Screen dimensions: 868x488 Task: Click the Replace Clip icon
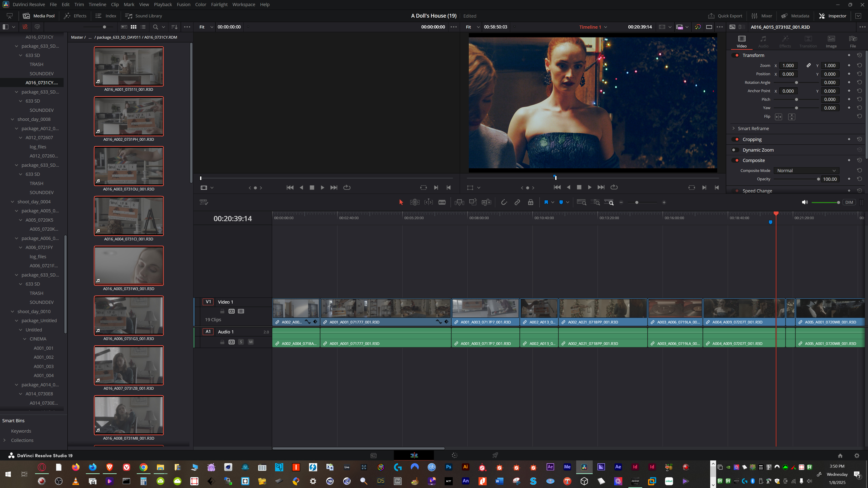(486, 202)
